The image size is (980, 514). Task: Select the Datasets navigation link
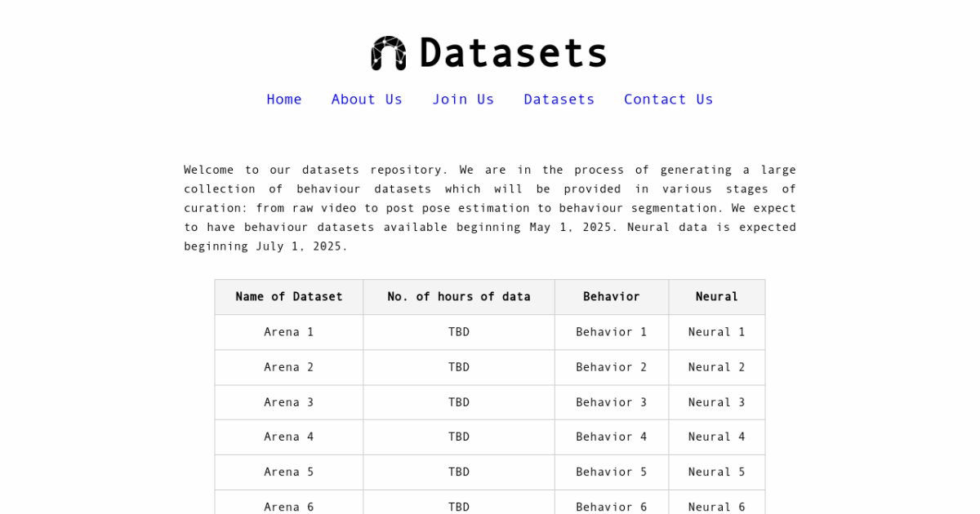pyautogui.click(x=559, y=100)
